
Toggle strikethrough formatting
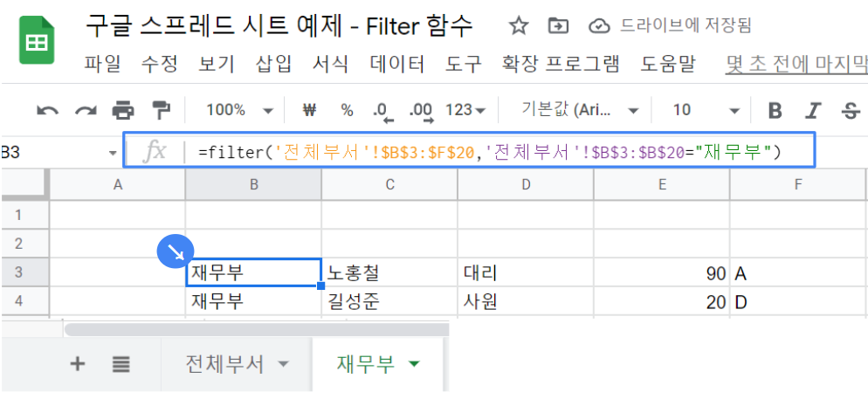[849, 111]
